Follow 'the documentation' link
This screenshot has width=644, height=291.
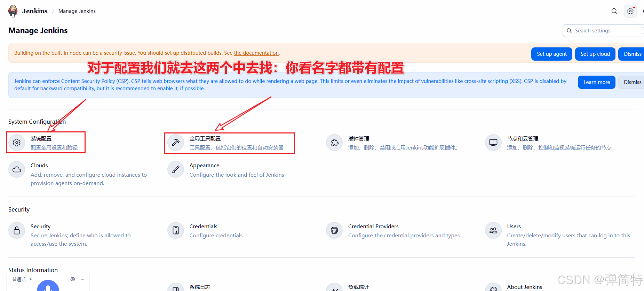click(x=256, y=53)
